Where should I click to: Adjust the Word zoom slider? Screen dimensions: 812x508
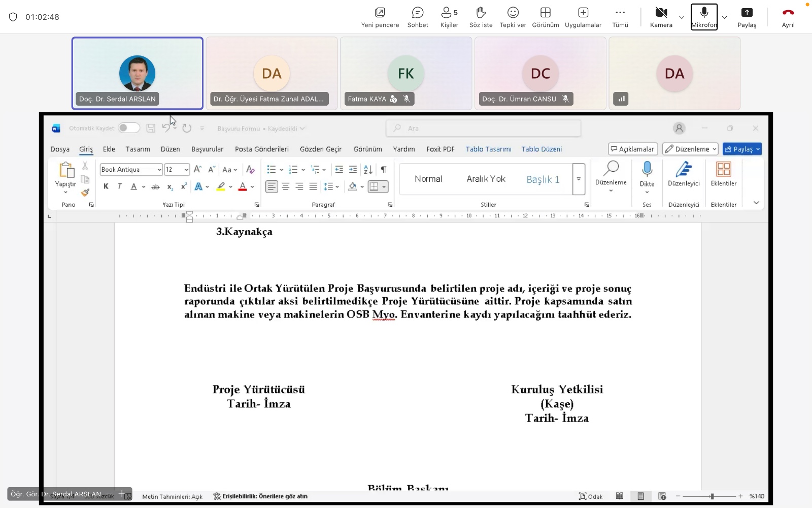[712, 496]
